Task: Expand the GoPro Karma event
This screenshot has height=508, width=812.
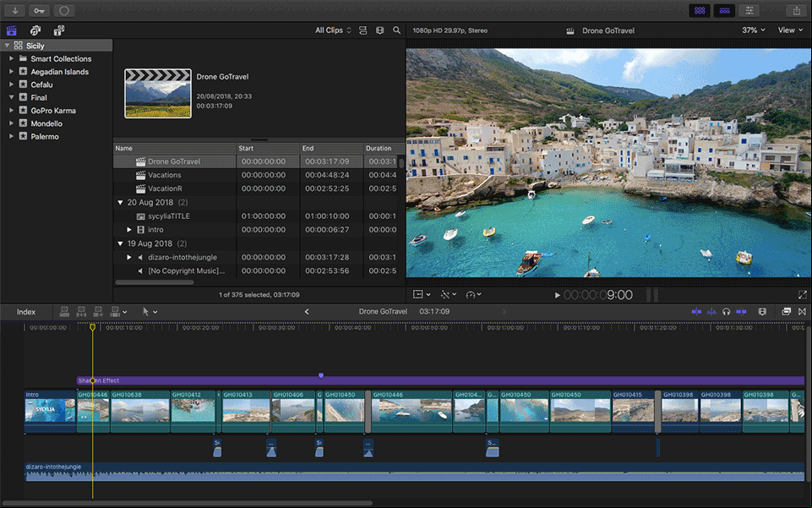Action: pyautogui.click(x=11, y=110)
